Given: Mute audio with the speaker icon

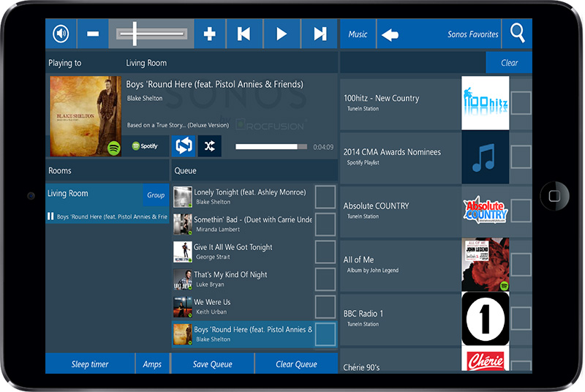Looking at the screenshot, I should (61, 34).
